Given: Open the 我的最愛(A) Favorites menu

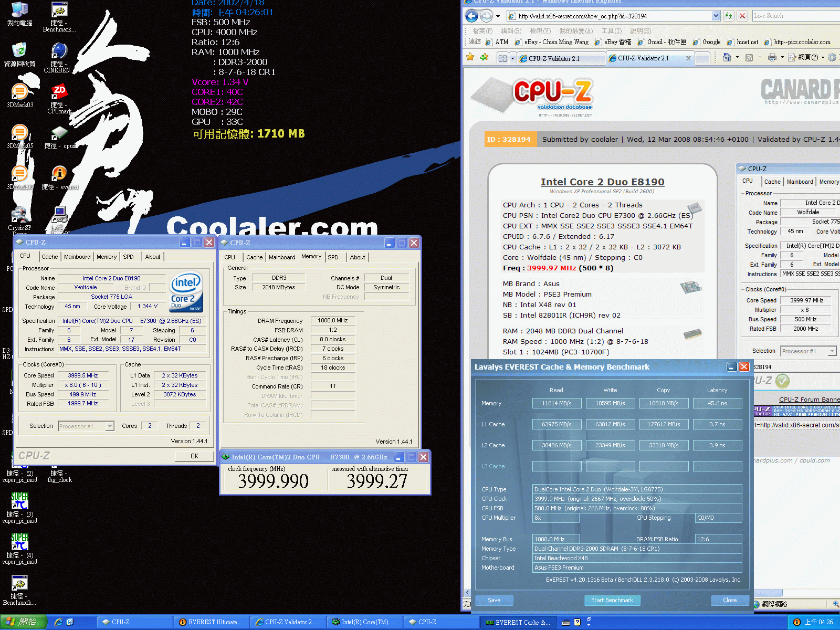Looking at the screenshot, I should pos(576,31).
